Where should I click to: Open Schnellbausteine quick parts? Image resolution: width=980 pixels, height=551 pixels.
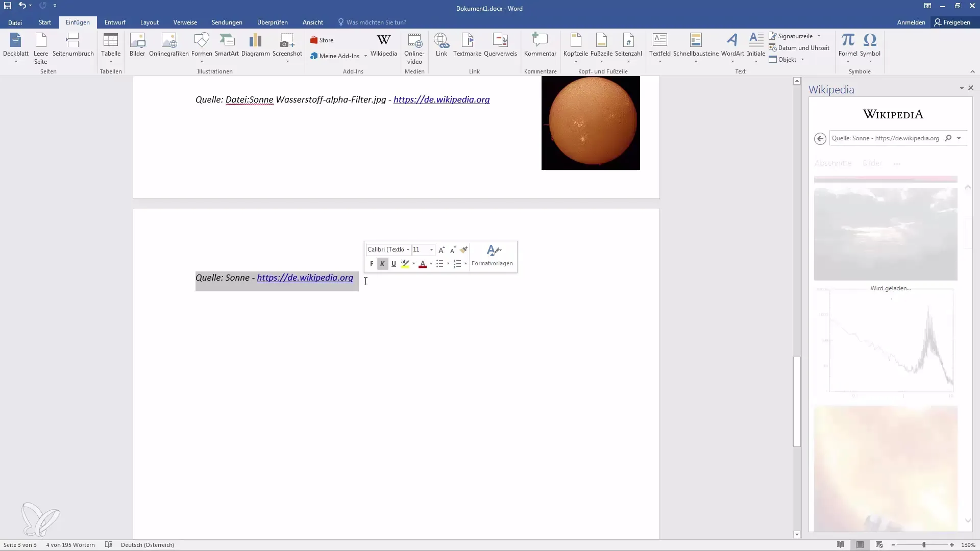click(x=696, y=48)
